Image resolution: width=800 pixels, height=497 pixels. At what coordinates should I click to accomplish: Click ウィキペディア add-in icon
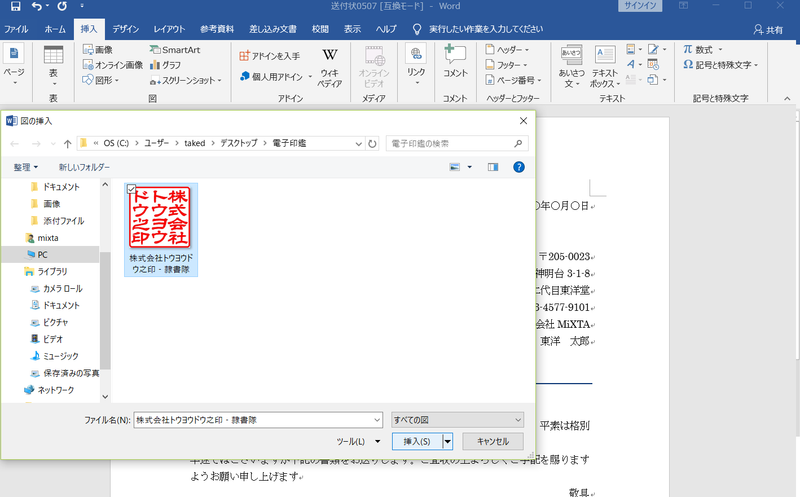point(330,67)
